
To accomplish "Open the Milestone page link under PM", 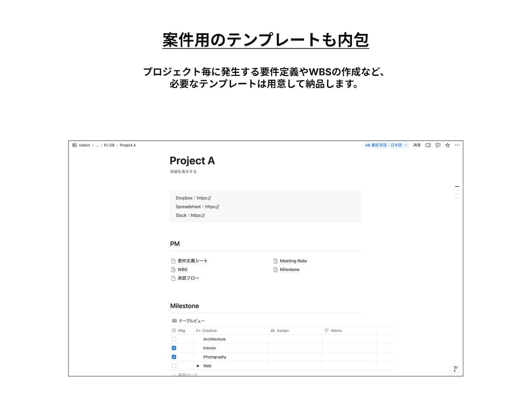I will click(x=290, y=269).
